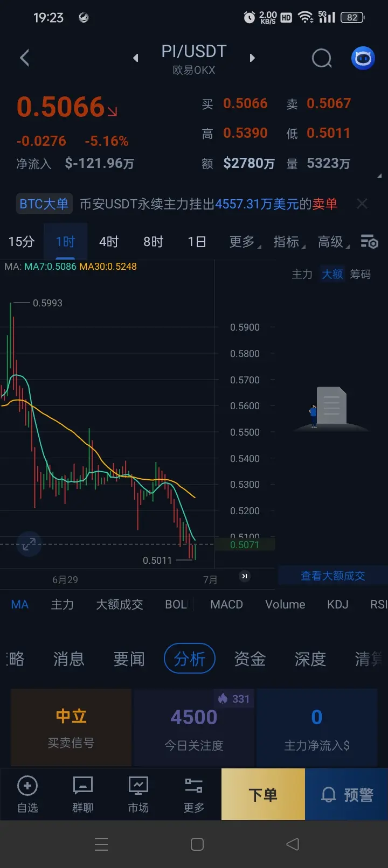The width and height of the screenshot is (388, 868).
Task: Dismiss the BTC large order banner
Action: coord(362,204)
